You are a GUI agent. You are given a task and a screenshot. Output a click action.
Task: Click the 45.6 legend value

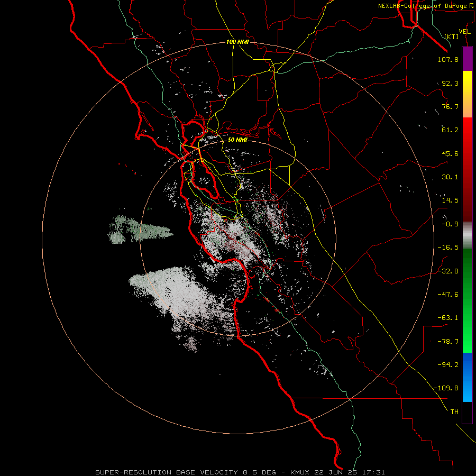pyautogui.click(x=450, y=153)
